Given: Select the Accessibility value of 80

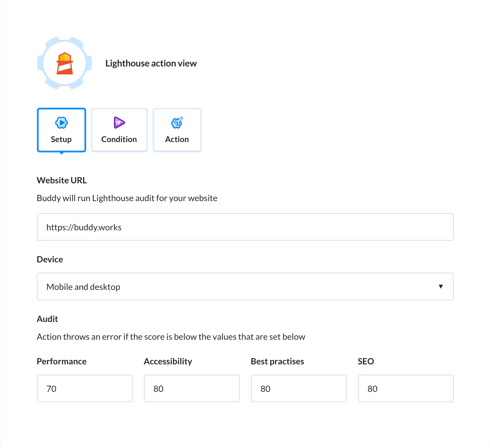Looking at the screenshot, I should pyautogui.click(x=191, y=388).
